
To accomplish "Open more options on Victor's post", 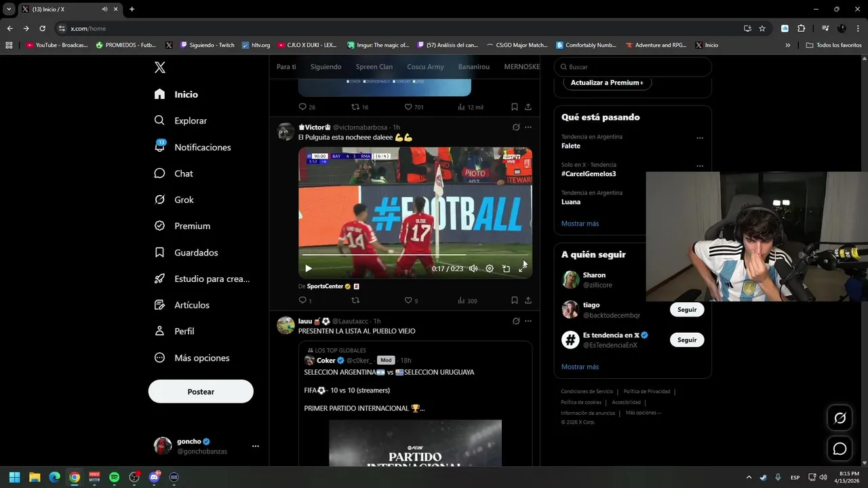I will (x=528, y=127).
